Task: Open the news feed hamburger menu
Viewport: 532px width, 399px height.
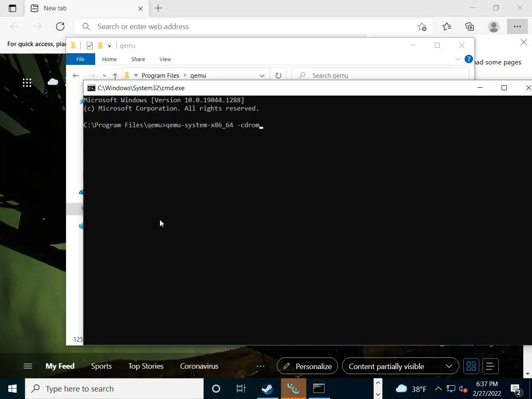Action: pyautogui.click(x=28, y=366)
